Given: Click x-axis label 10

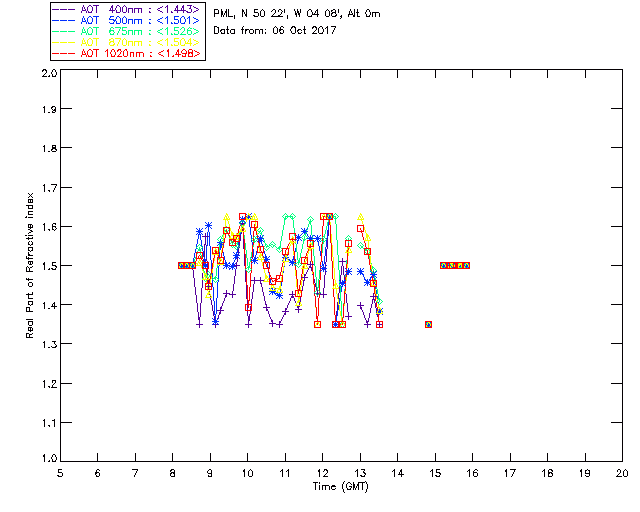Looking at the screenshot, I should click(x=247, y=473).
